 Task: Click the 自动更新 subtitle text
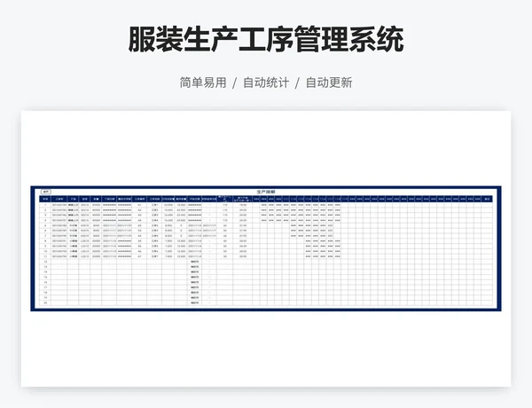pos(329,82)
